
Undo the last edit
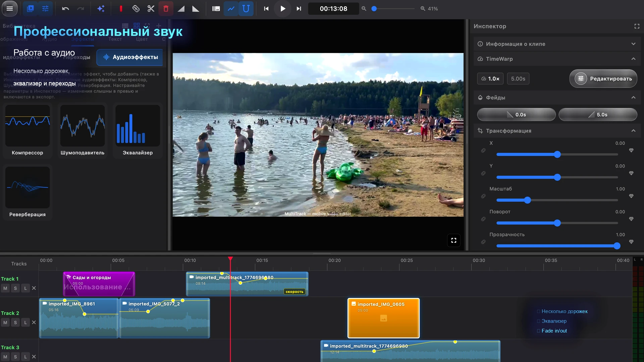point(65,9)
